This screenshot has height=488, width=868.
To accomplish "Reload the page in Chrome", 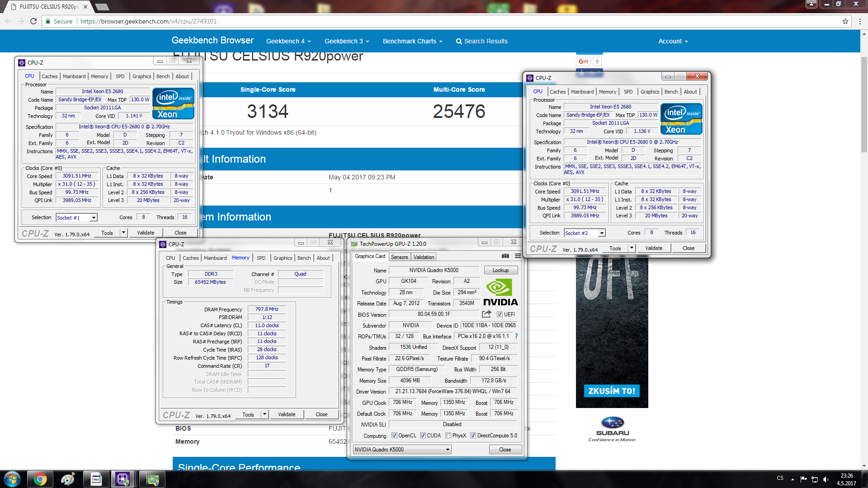I will [33, 21].
